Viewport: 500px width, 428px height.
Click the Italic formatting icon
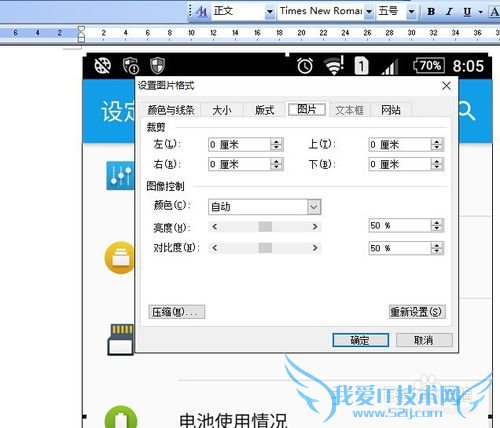pyautogui.click(x=449, y=11)
